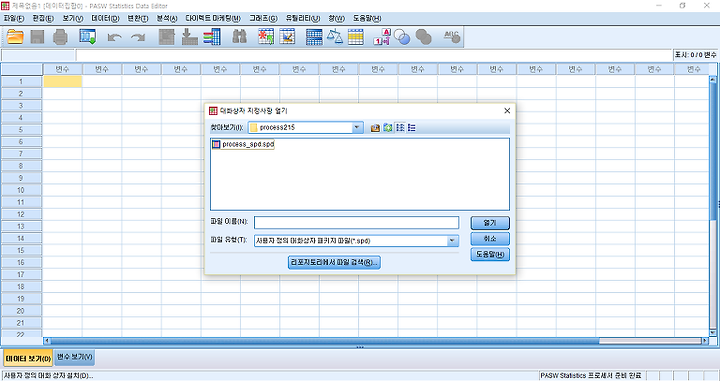Switch to the 변수 보기(V) tab
The height and width of the screenshot is (381, 720).
tap(75, 357)
